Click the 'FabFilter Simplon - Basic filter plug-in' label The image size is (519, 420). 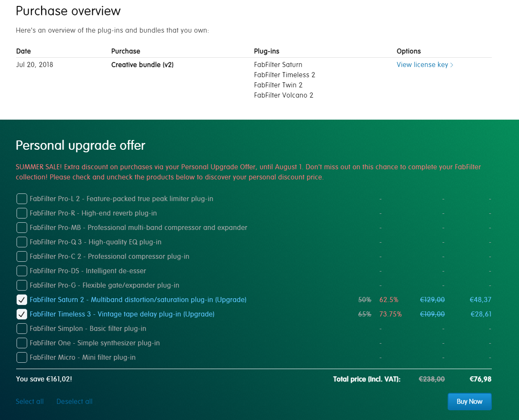(x=88, y=328)
